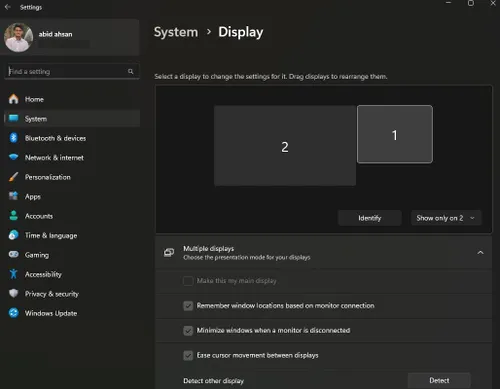
Task: Click the search magnifier icon
Action: point(131,71)
